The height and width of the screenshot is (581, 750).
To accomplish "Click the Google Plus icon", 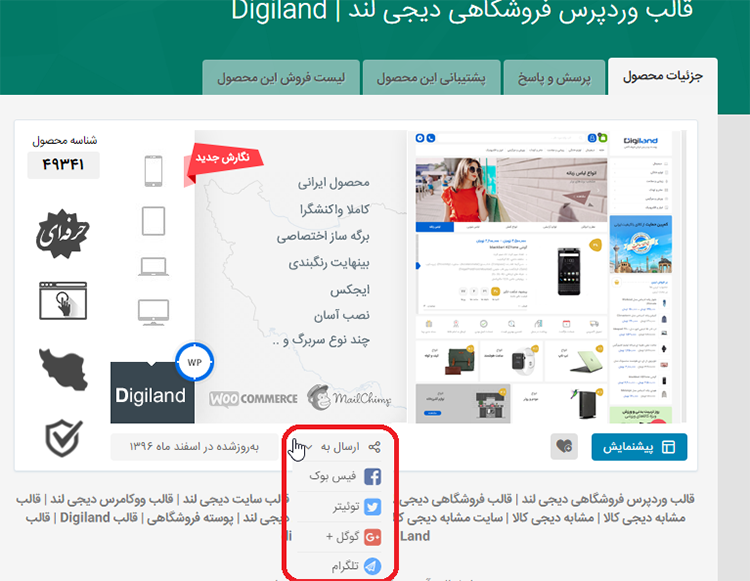I will (x=373, y=537).
